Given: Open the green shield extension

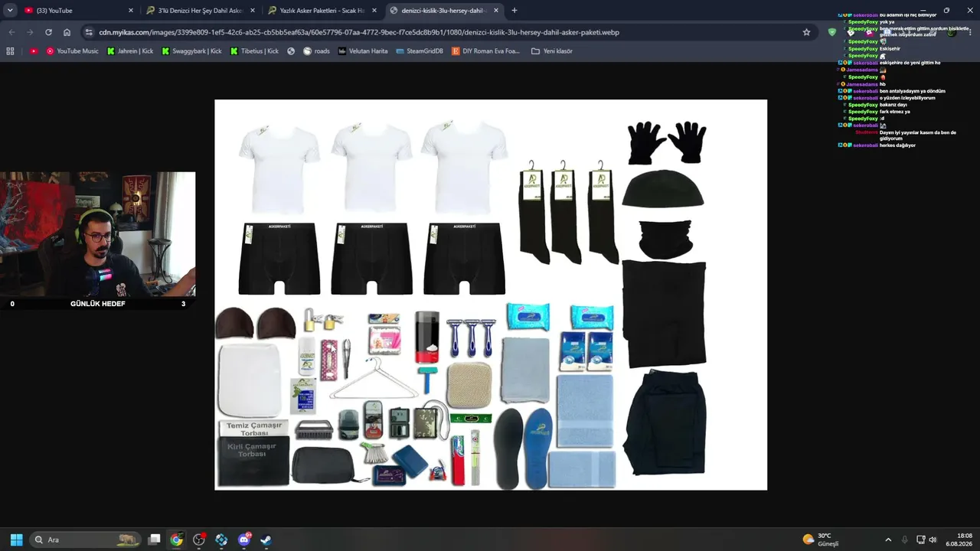Looking at the screenshot, I should pyautogui.click(x=832, y=32).
